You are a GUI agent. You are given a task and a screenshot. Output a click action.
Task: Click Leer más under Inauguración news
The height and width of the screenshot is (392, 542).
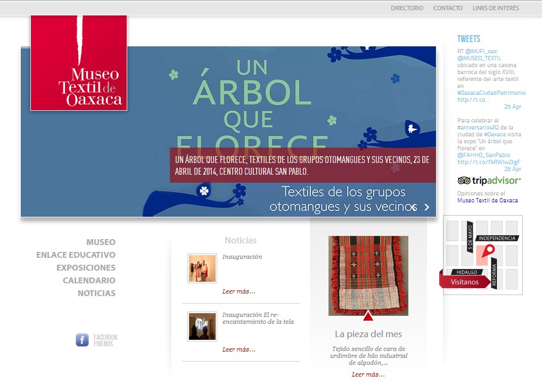click(239, 291)
